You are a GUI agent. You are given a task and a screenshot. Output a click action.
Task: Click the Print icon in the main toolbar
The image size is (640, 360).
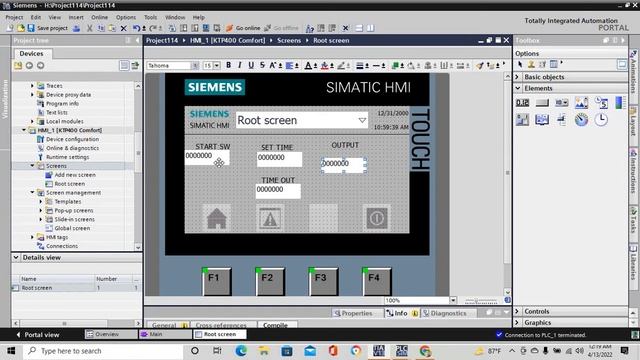[76, 28]
